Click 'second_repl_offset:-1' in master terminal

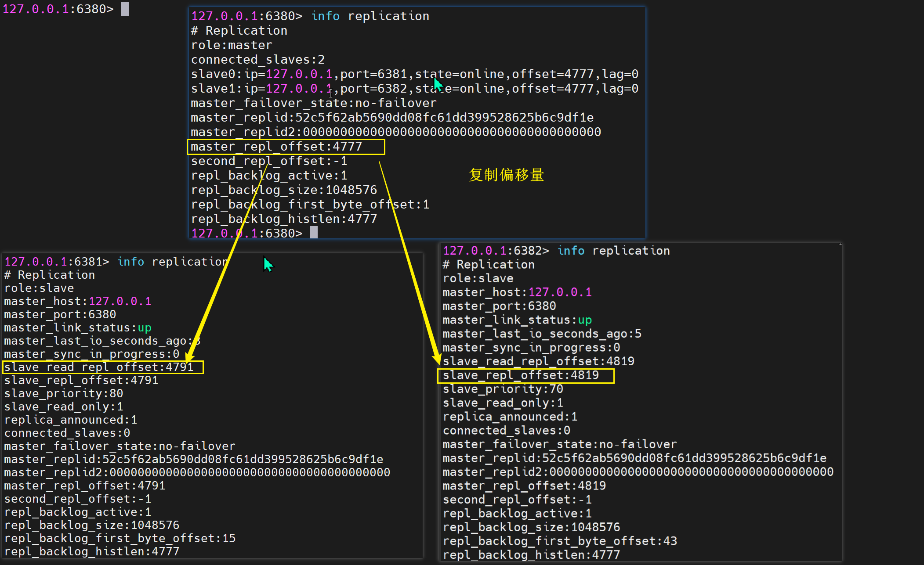(x=269, y=161)
